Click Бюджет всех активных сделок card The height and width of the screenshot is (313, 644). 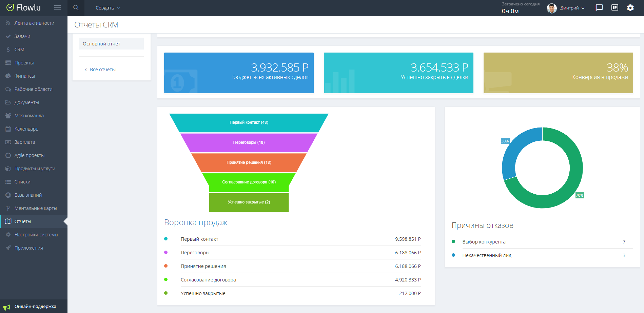239,73
